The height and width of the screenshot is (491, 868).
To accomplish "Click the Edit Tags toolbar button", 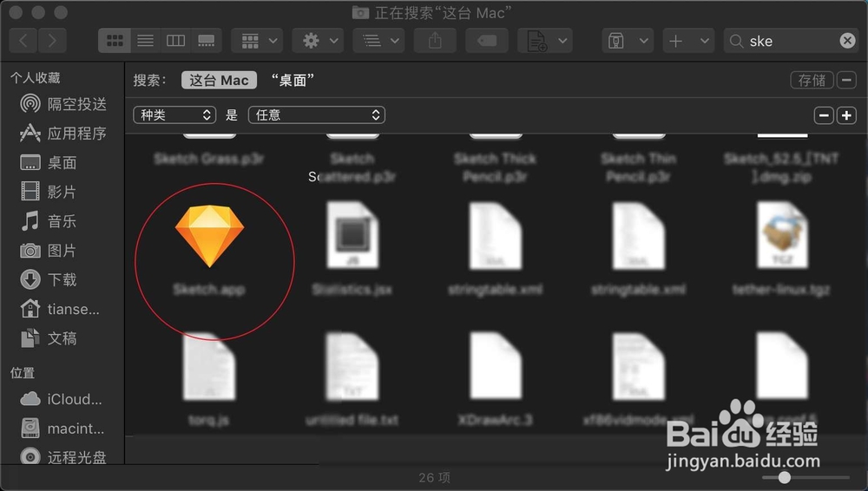I will 487,41.
